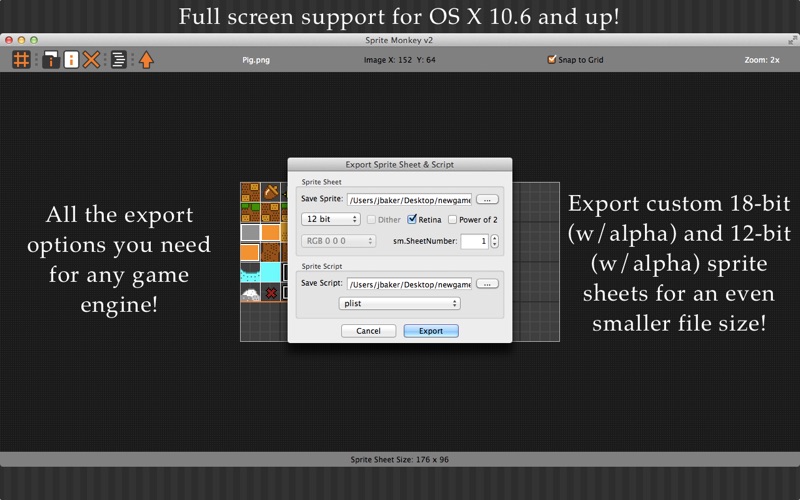Open the plist script format dropdown

(399, 304)
